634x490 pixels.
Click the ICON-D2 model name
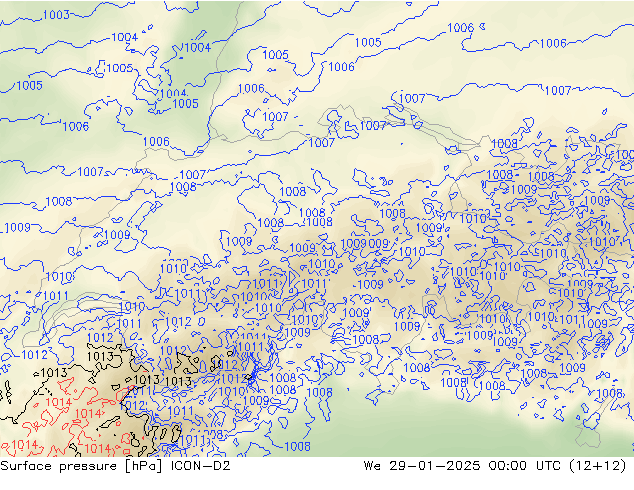tap(201, 466)
